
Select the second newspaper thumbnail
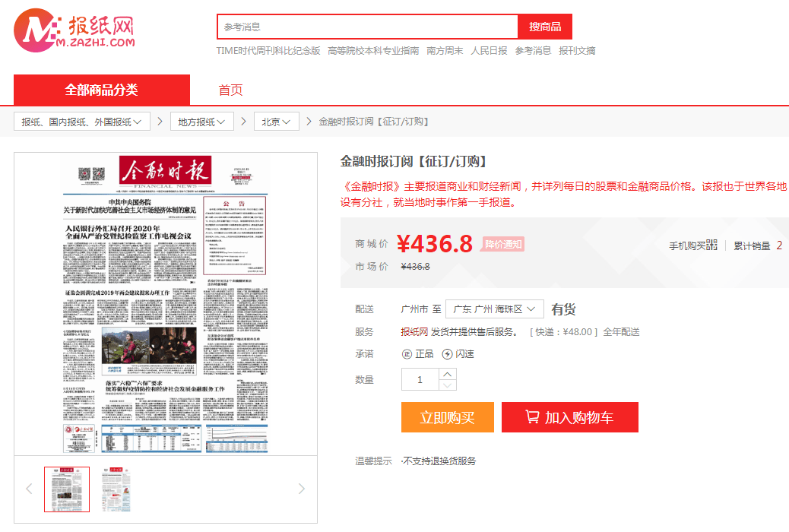(x=116, y=489)
